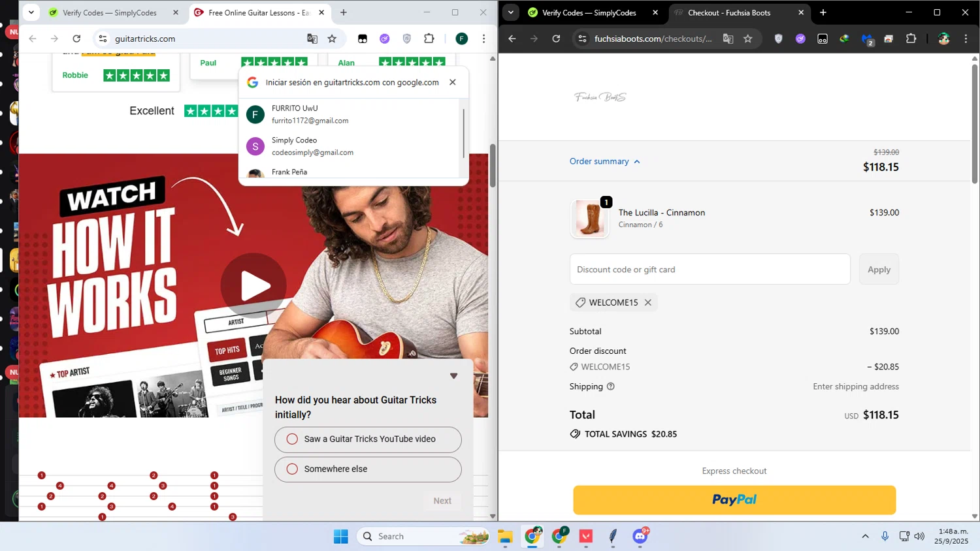Click the Fuchsia Boots logo
This screenshot has width=980, height=551.
tap(600, 97)
